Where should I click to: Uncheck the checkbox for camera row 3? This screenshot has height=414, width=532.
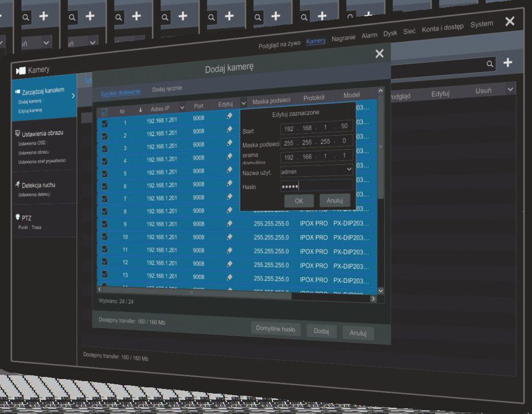pyautogui.click(x=104, y=149)
